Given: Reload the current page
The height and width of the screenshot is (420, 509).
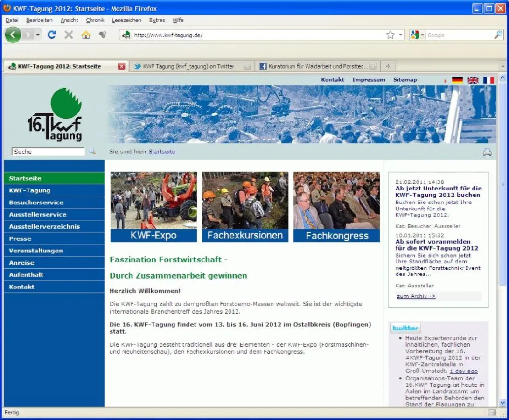Looking at the screenshot, I should 51,35.
